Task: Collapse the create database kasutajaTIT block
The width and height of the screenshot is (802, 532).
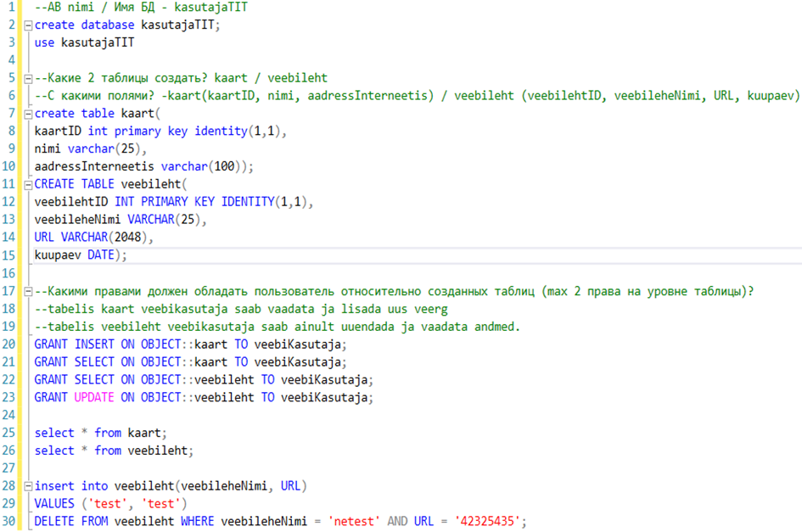Action: coord(29,25)
